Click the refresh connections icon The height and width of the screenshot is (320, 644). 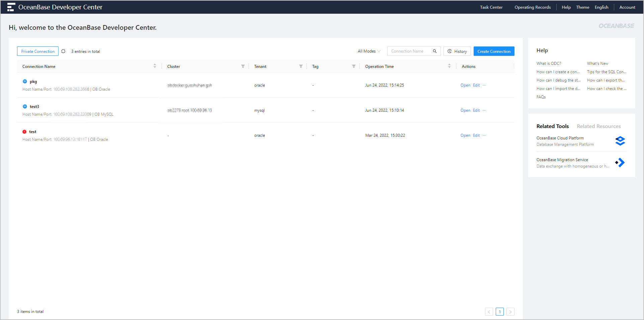pyautogui.click(x=63, y=51)
